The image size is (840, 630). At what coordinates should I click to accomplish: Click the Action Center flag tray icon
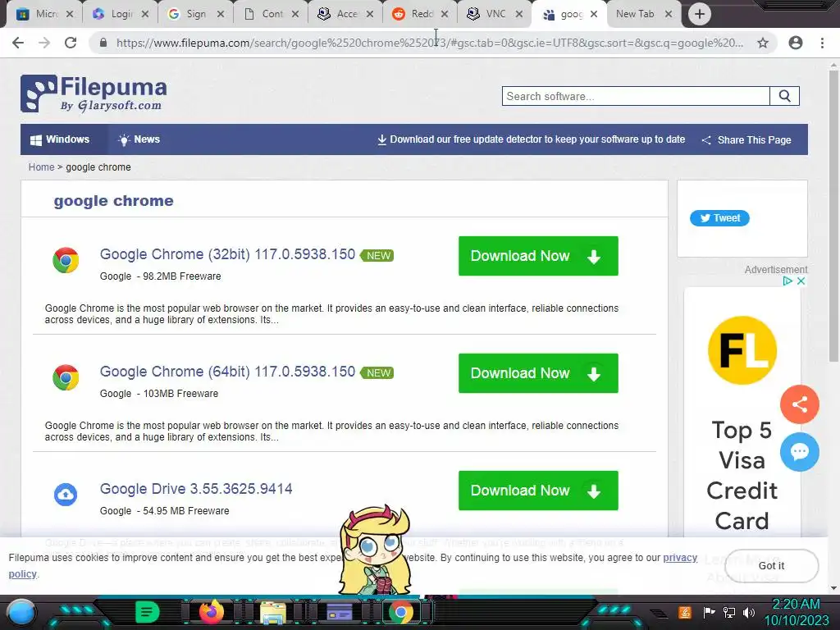[x=710, y=612]
